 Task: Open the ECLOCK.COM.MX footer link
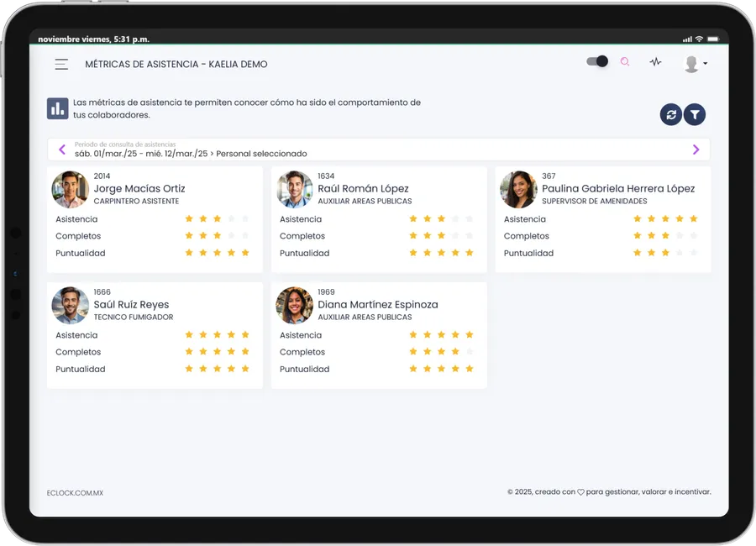[75, 493]
